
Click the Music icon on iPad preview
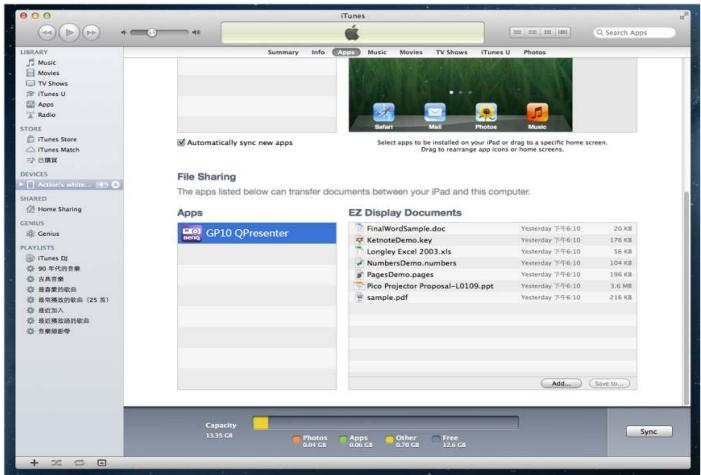point(537,113)
